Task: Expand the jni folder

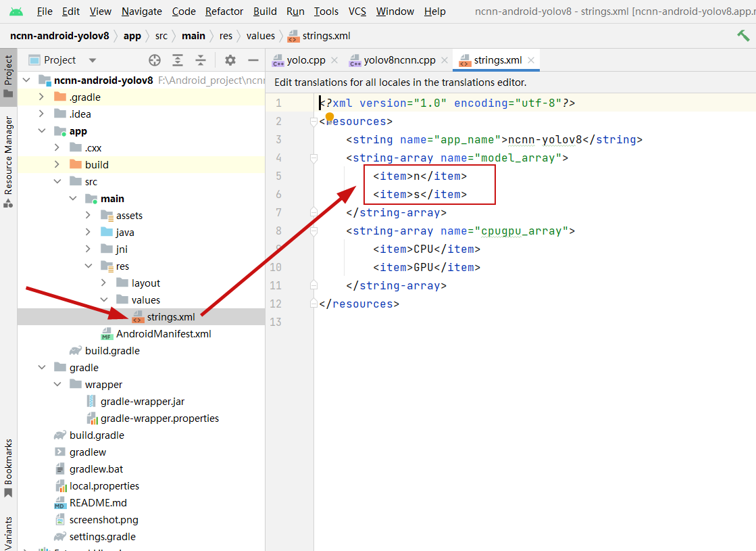Action: 89,249
